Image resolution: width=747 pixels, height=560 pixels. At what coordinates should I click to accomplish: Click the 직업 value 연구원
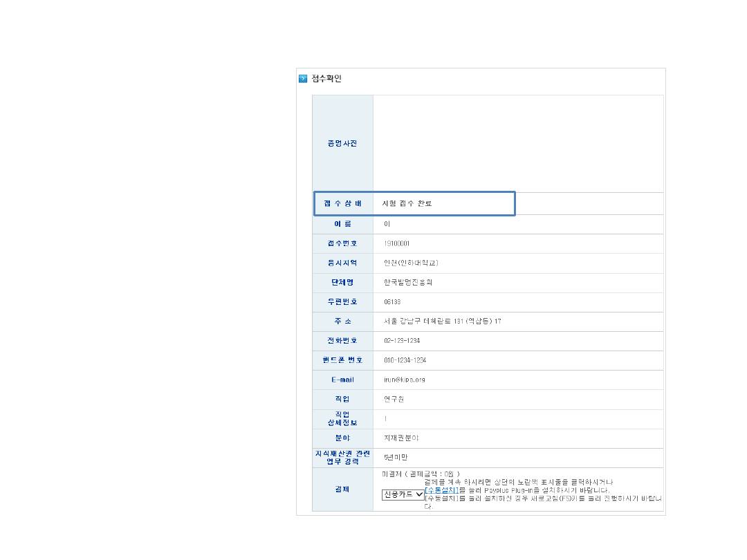point(394,399)
